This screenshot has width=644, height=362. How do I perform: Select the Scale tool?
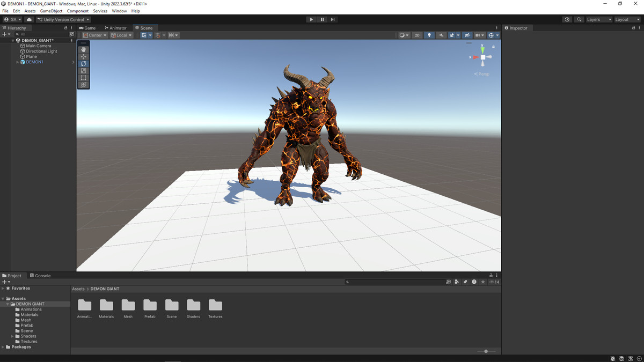[x=83, y=71]
